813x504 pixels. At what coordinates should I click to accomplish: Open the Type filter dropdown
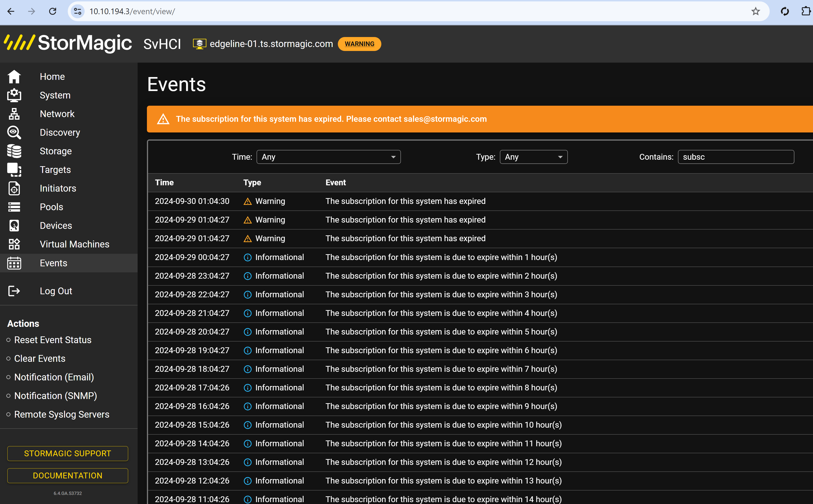click(533, 157)
